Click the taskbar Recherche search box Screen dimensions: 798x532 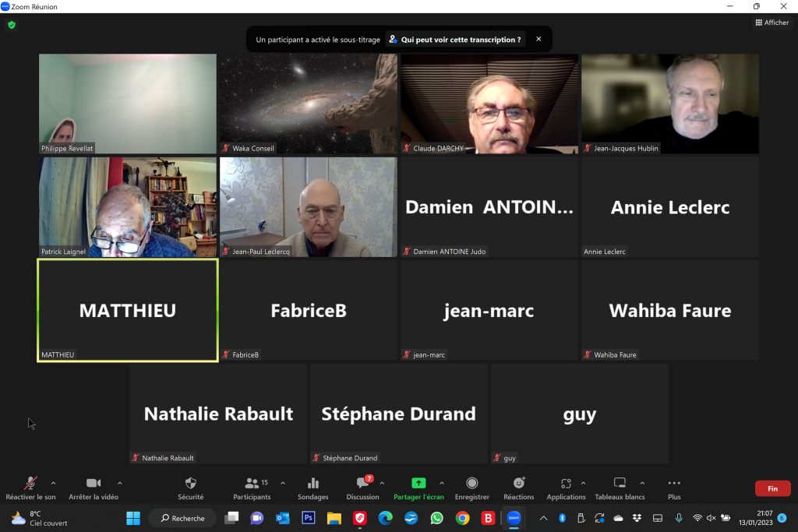point(182,518)
